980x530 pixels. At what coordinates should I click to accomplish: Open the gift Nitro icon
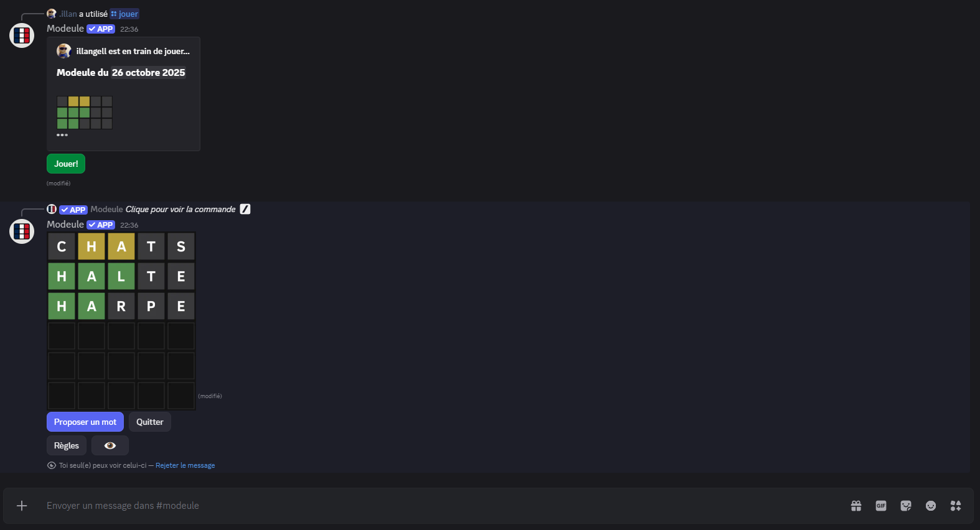coord(856,506)
